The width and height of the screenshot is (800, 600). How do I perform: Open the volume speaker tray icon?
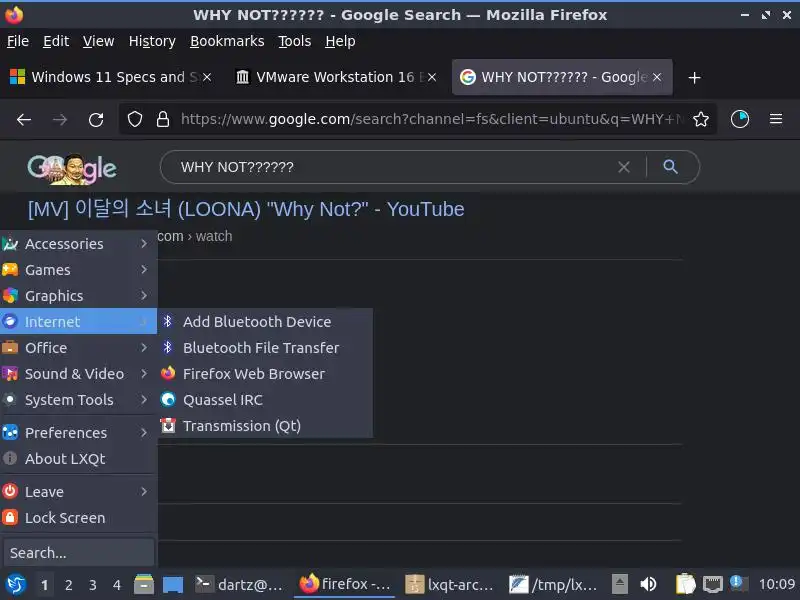[x=648, y=584]
